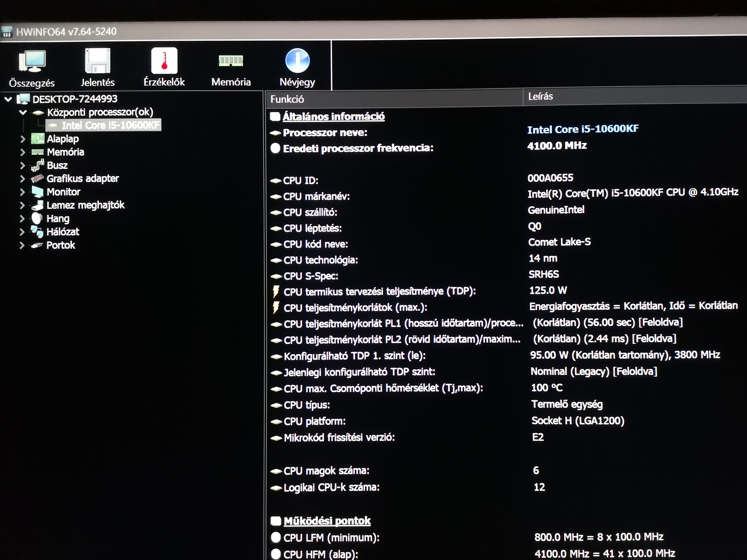Select the CPU HFM (alap) row label
747x560 pixels.
point(320,554)
